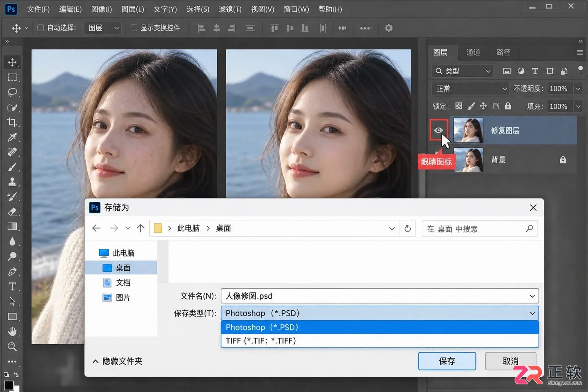The width and height of the screenshot is (588, 392).
Task: Select the Rectangular Marquee tool
Action: (12, 77)
